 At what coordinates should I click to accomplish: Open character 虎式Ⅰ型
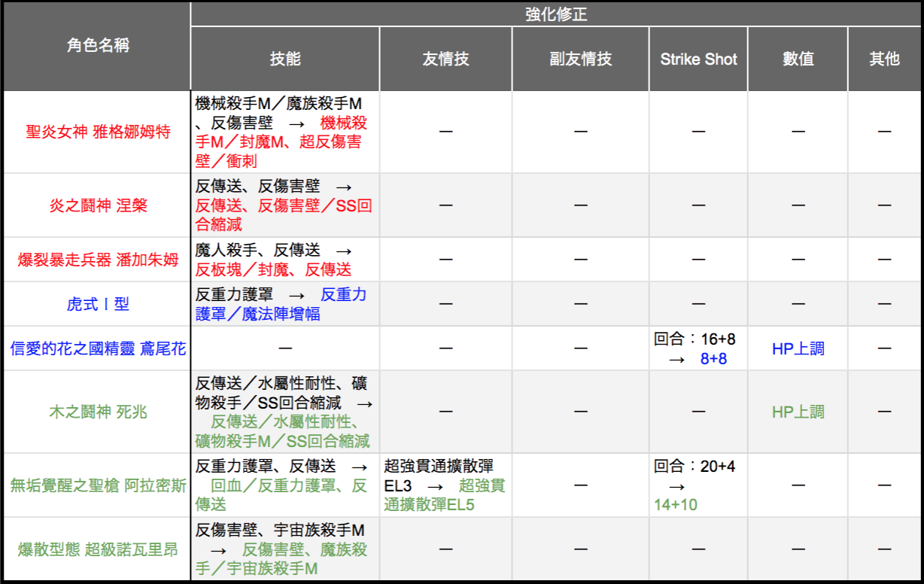(98, 304)
